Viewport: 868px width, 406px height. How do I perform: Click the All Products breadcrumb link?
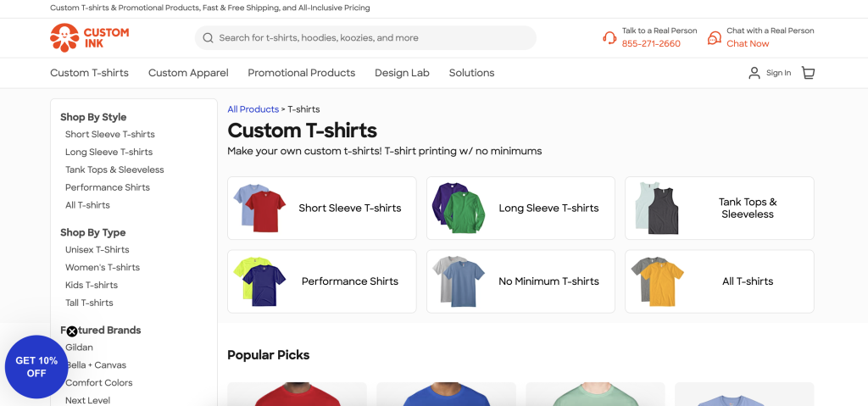click(253, 109)
